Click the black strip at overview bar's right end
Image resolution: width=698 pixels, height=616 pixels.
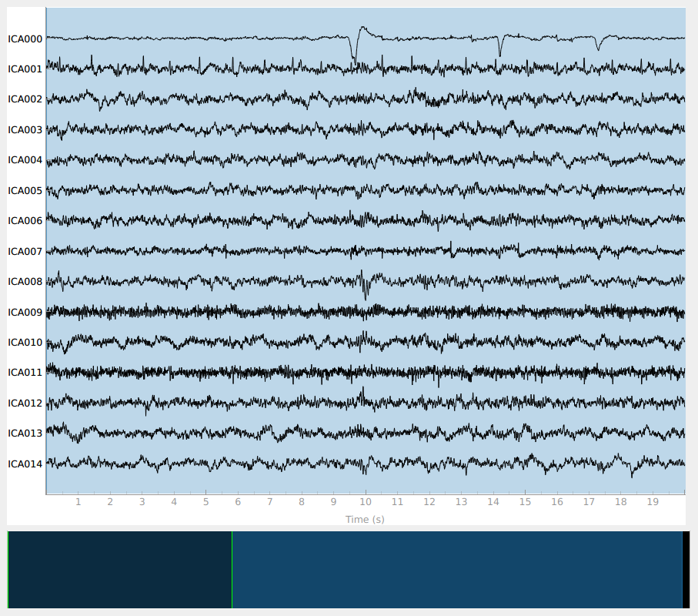click(686, 570)
